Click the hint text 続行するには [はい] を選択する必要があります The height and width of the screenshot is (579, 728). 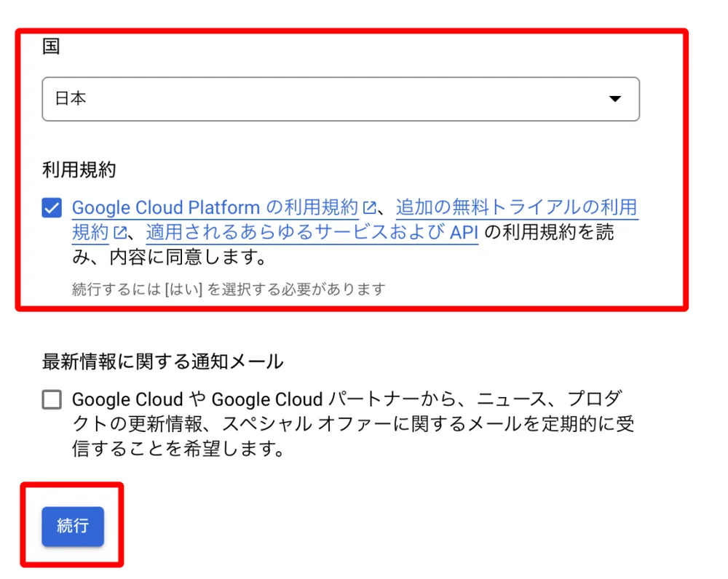(x=229, y=289)
